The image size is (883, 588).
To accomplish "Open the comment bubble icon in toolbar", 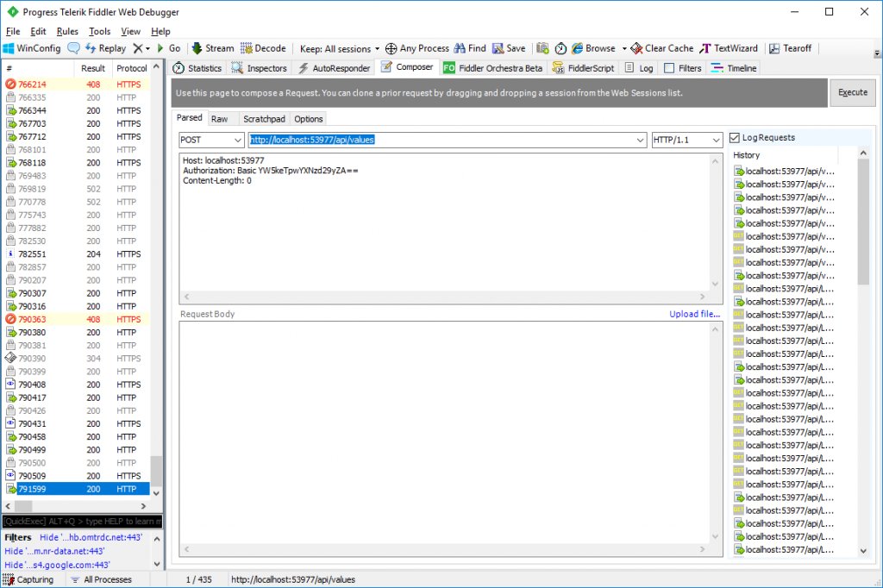I will coord(74,48).
